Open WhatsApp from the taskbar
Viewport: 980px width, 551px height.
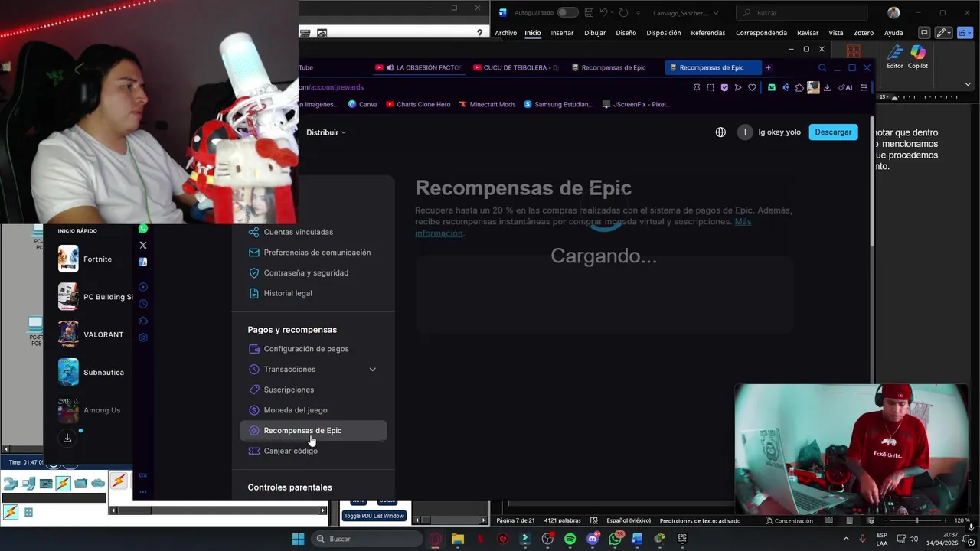pos(615,539)
